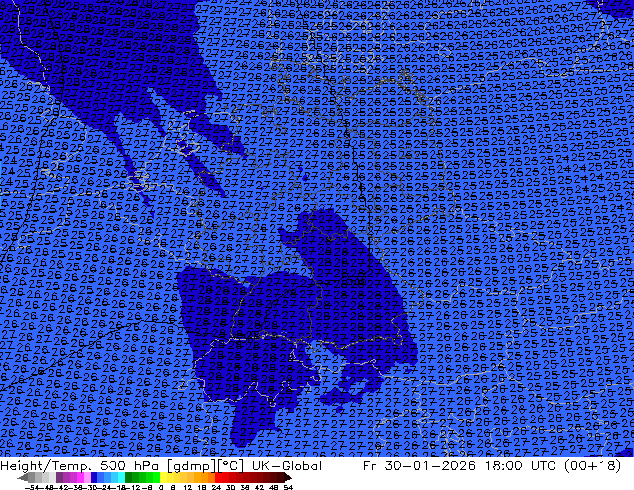Click the UK-Global model label

[287, 466]
